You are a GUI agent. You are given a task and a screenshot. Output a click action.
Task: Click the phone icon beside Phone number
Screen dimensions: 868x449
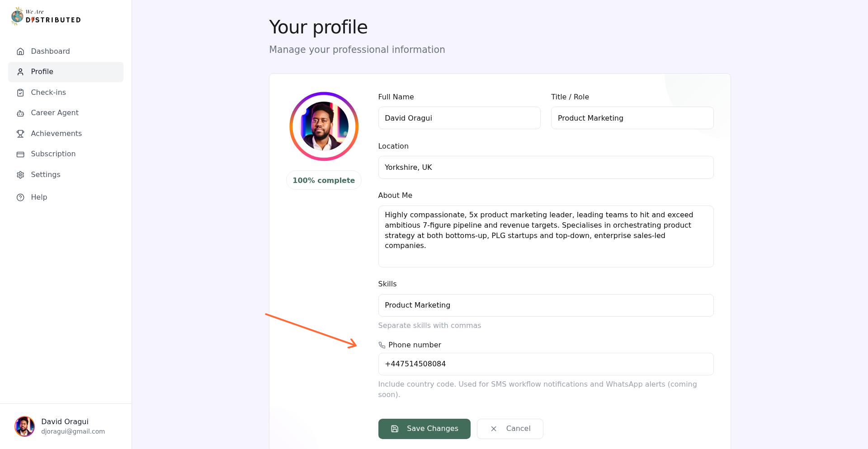382,345
